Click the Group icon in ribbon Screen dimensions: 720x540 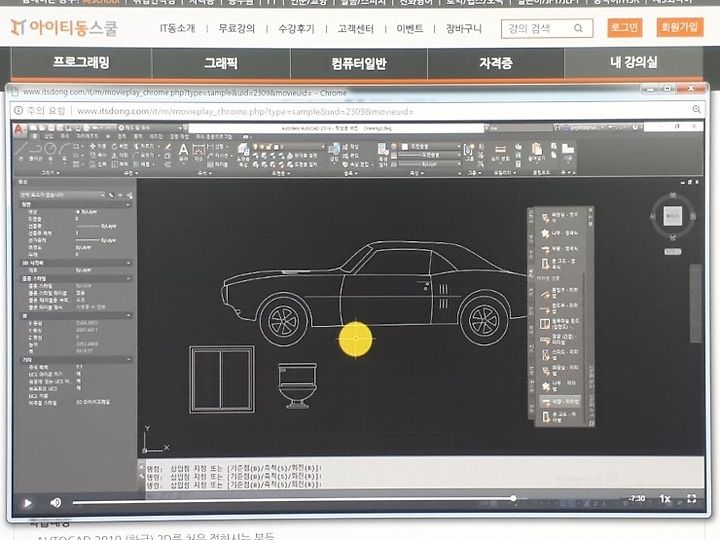coord(468,151)
